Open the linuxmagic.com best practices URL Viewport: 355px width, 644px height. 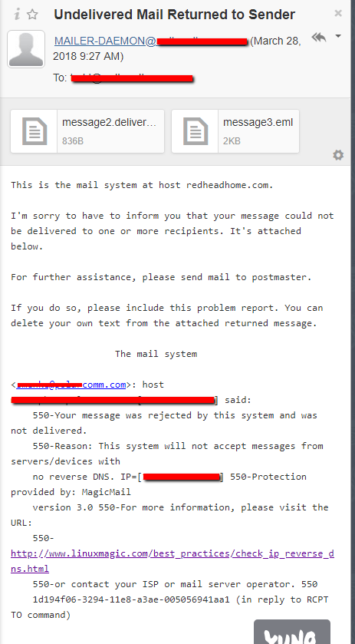point(173,561)
